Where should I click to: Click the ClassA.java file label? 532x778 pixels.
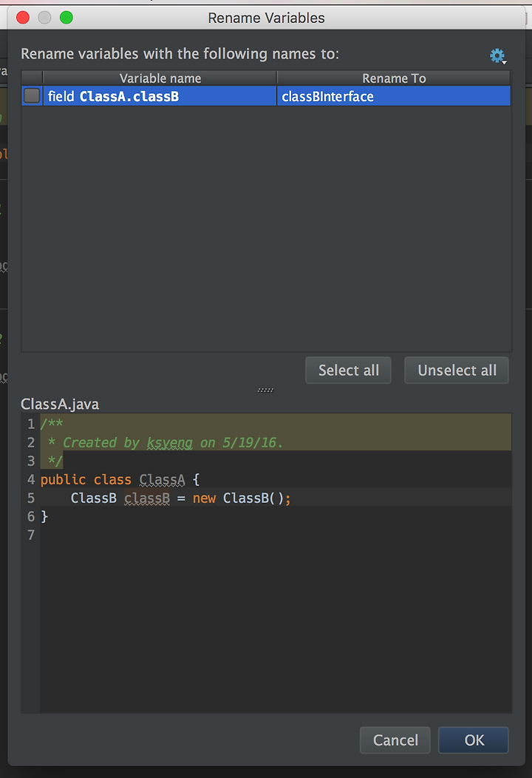coord(60,404)
